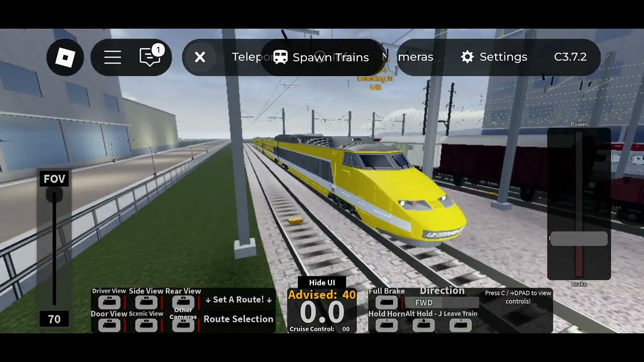This screenshot has height=362, width=644.
Task: Click the Cruise Control value
Action: (x=346, y=329)
